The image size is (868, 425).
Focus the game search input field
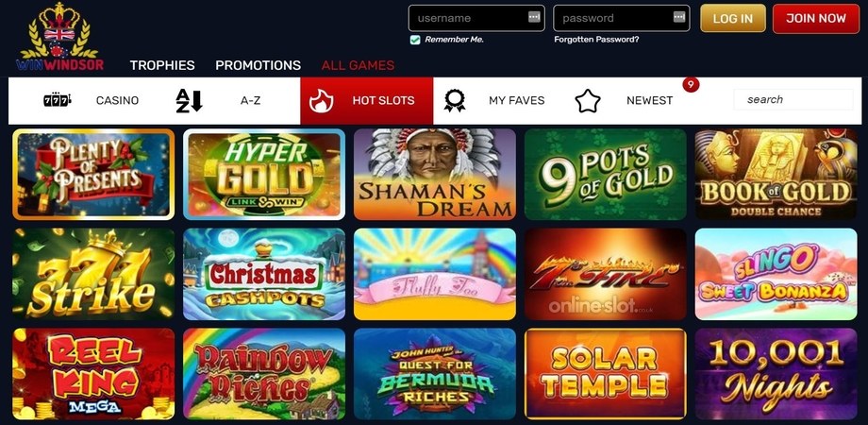(793, 100)
